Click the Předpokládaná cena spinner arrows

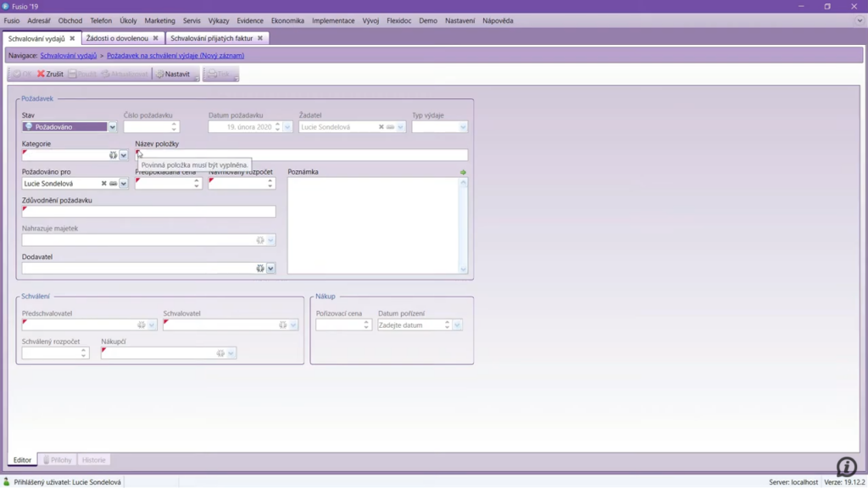click(x=197, y=183)
